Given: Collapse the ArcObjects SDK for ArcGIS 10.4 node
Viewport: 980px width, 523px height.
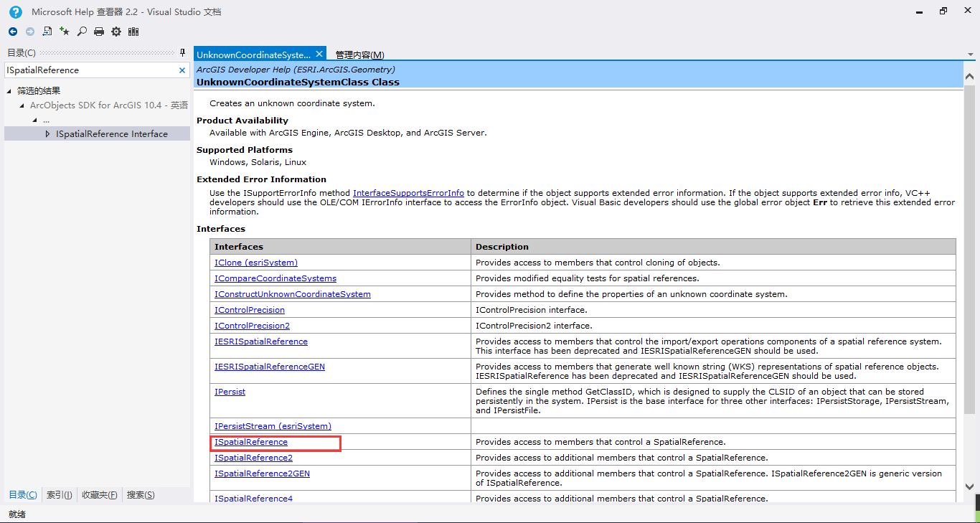Looking at the screenshot, I should 22,105.
